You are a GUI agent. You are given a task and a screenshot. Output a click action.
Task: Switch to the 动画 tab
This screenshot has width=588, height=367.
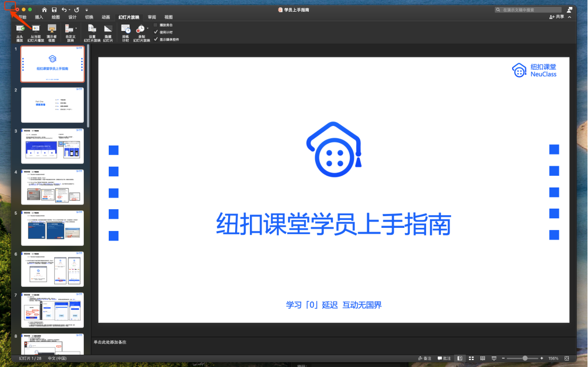(x=106, y=18)
